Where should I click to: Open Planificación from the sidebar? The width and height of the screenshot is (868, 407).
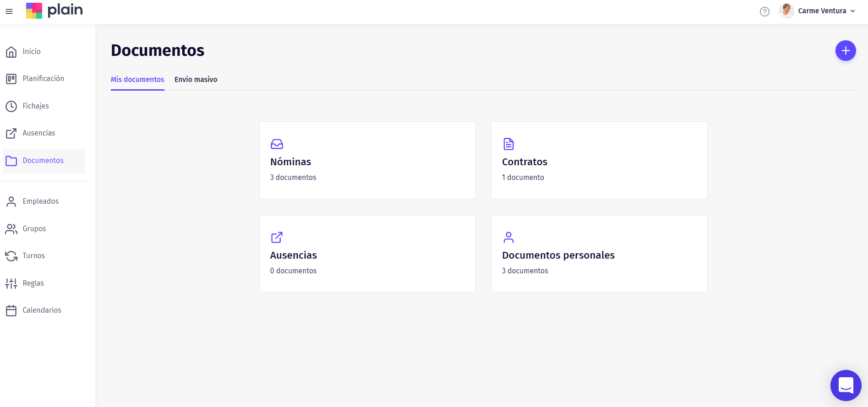pos(43,79)
